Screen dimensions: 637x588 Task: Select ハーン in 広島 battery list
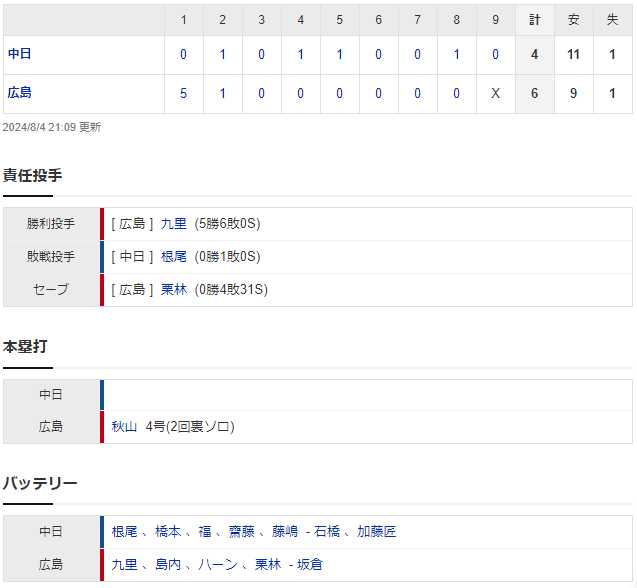(x=218, y=564)
